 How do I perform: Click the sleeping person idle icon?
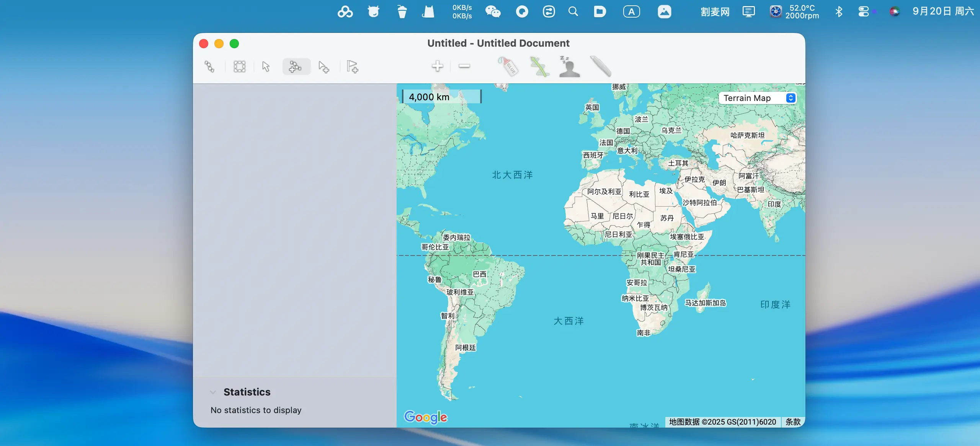tap(569, 67)
